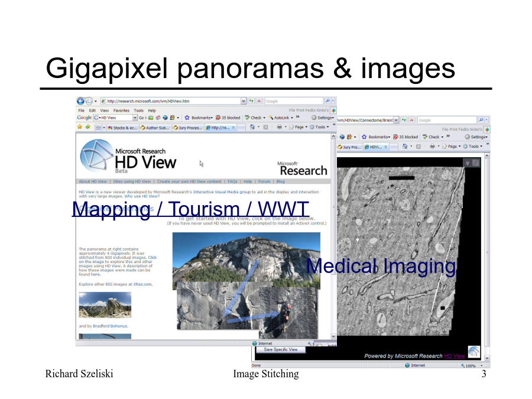Viewport: 532px width, 399px height.
Task: Click the Save Specific View button
Action: tap(281, 350)
